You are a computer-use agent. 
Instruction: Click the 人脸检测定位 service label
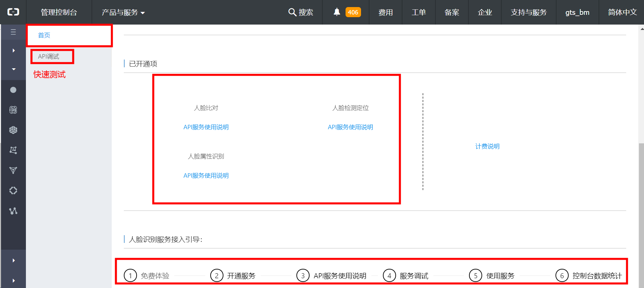(x=350, y=108)
